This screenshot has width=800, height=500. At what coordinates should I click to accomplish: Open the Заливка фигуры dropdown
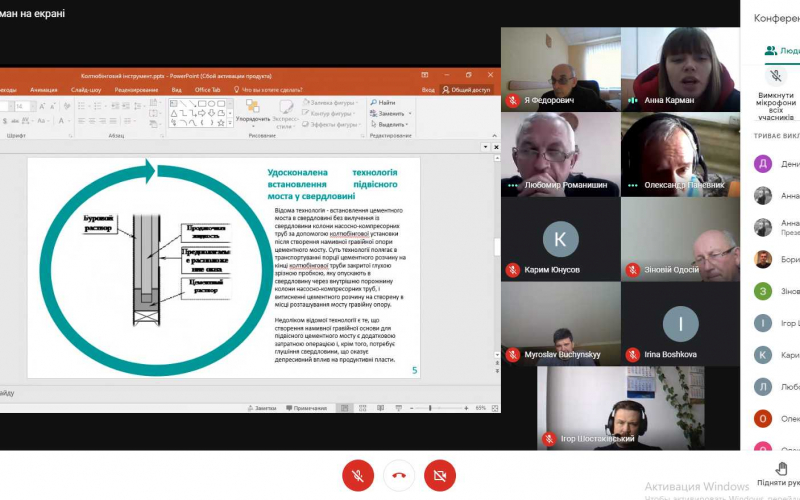[x=331, y=103]
